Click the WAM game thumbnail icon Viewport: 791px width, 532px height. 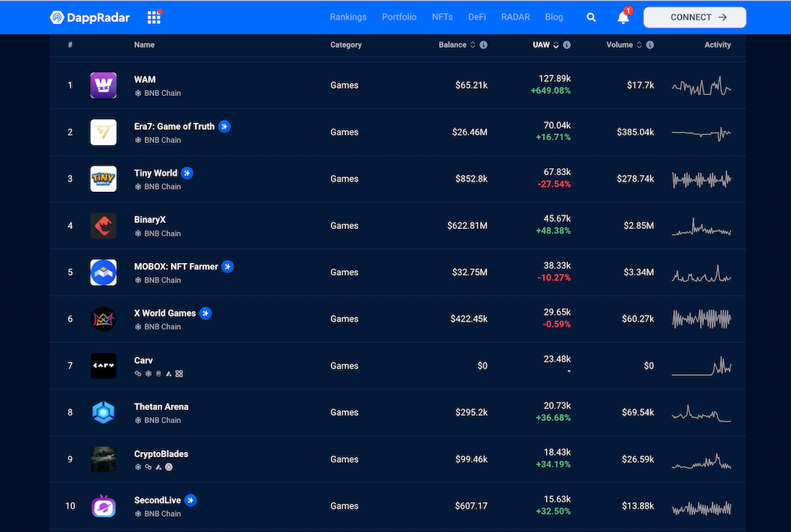click(103, 85)
